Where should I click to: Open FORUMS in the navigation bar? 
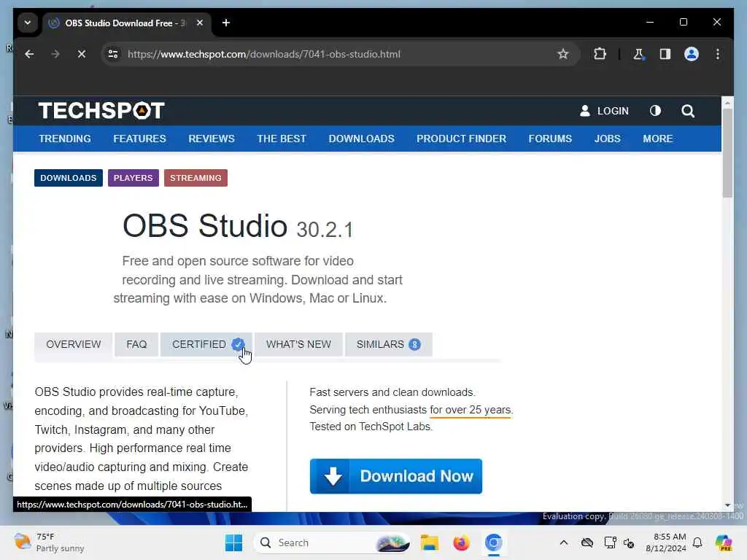550,139
